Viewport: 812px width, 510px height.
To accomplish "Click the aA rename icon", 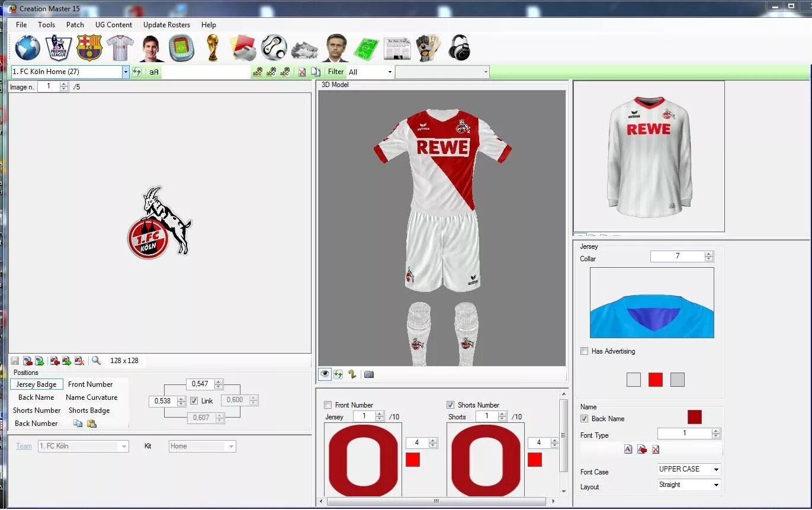I will coord(154,72).
